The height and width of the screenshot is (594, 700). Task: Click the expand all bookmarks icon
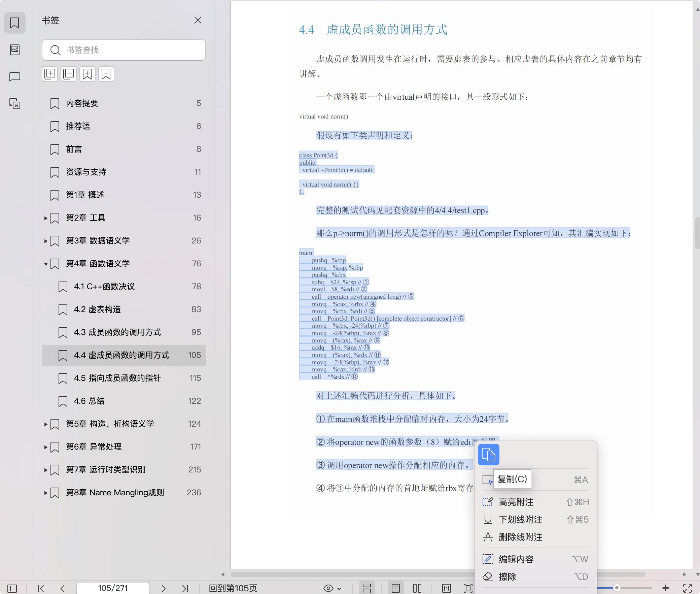tap(50, 74)
